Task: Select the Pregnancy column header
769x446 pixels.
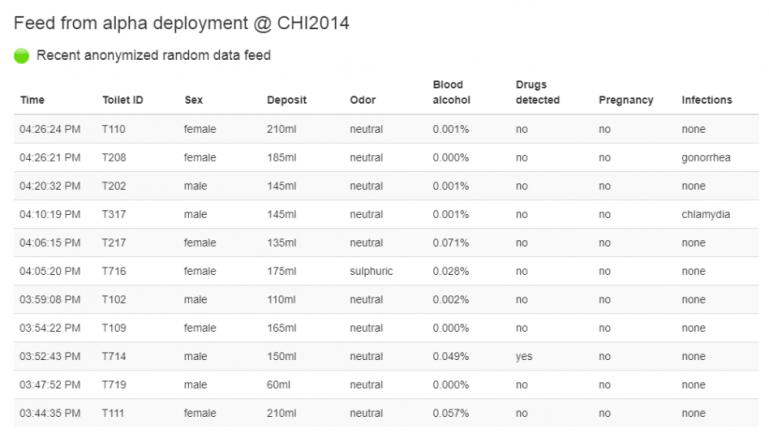Action: (626, 100)
